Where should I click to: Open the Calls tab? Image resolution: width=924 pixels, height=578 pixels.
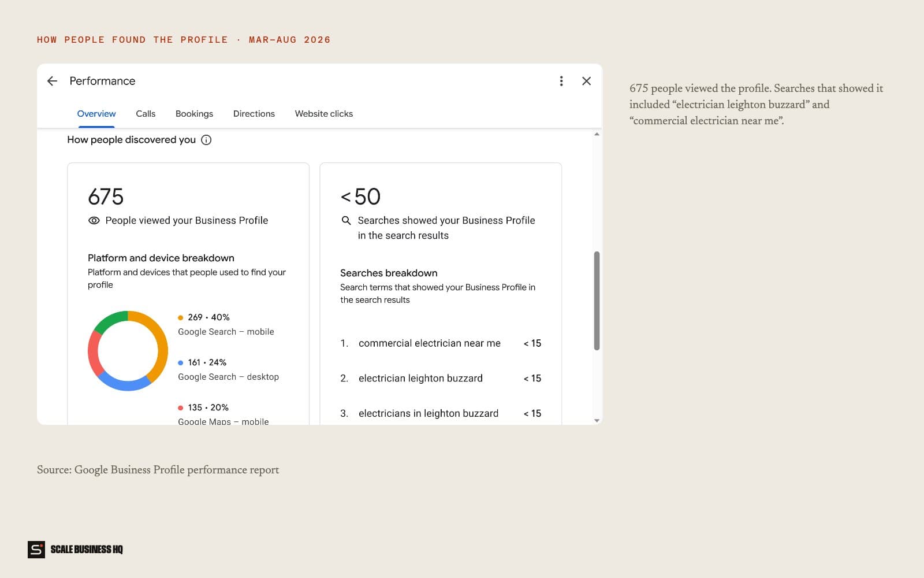tap(146, 114)
